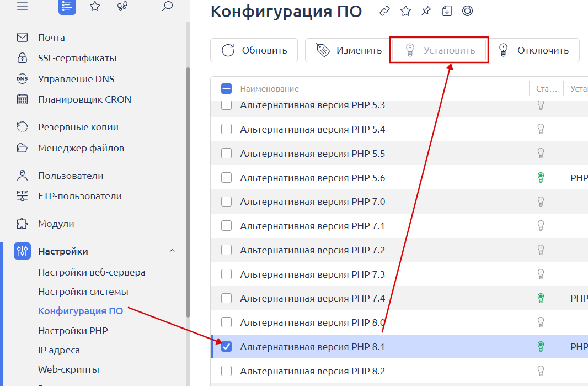Click green status bulb for PHP 5.6
The height and width of the screenshot is (386, 588).
[541, 178]
